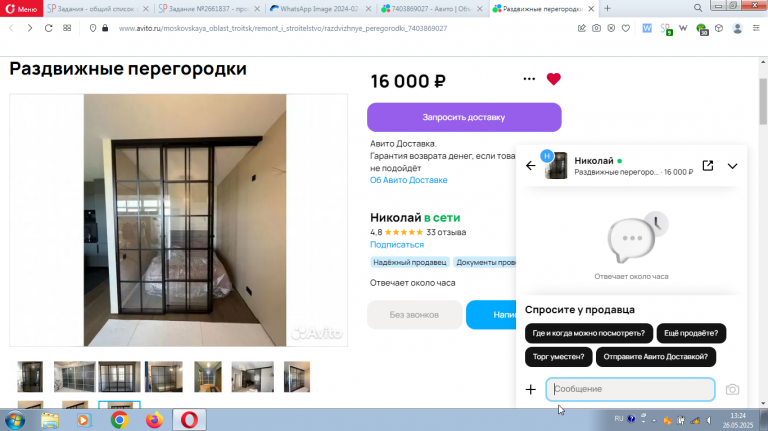Click the Запросить доставку button
This screenshot has width=768, height=431.
coord(464,117)
